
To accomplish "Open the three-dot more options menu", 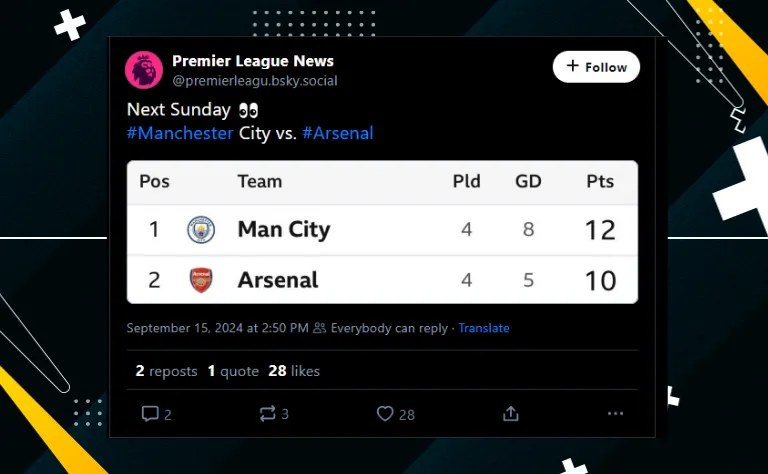I will [x=616, y=413].
